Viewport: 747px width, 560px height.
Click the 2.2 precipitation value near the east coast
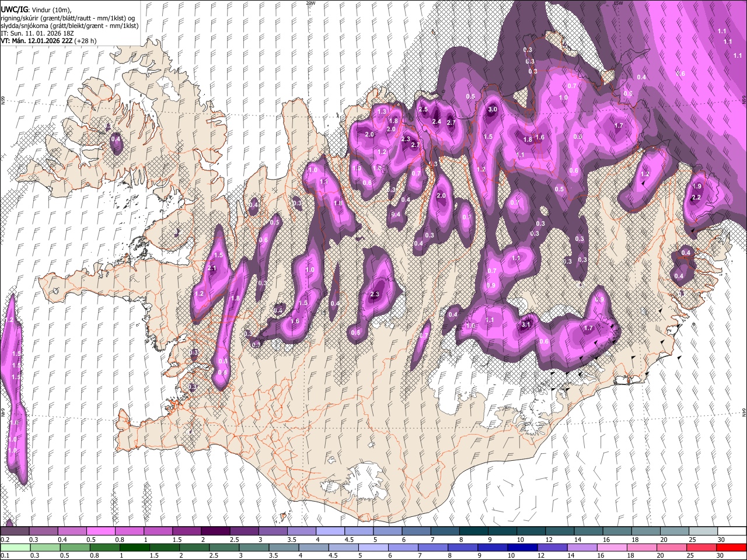coord(696,198)
